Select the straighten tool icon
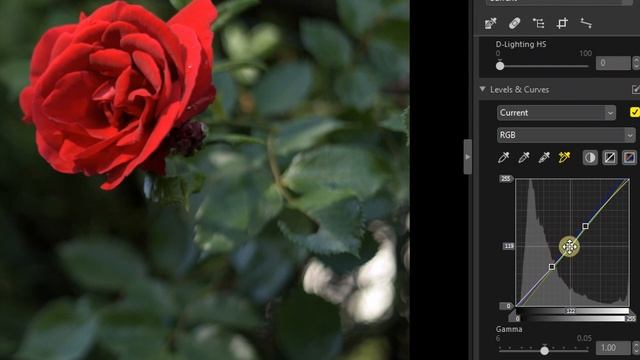The image size is (640, 360). pyautogui.click(x=586, y=23)
